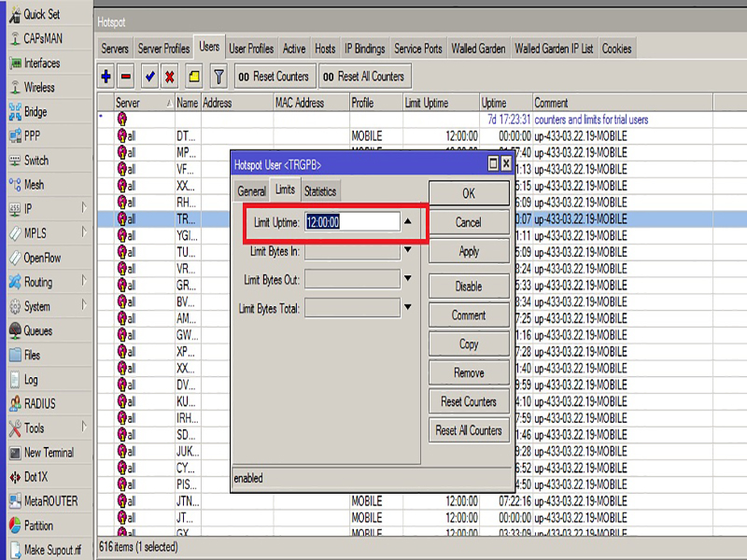Click OK in Hotspot User dialog
Image resolution: width=747 pixels, height=560 pixels.
[x=469, y=193]
